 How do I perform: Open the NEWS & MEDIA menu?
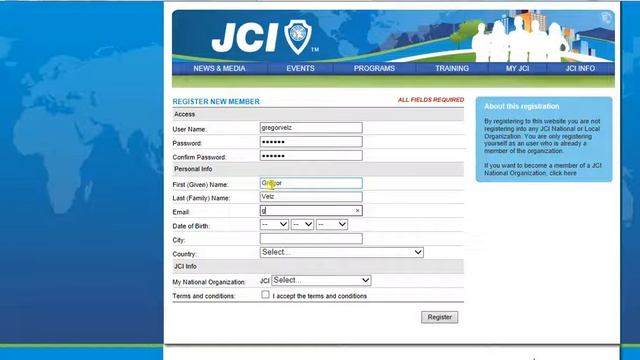click(x=219, y=68)
